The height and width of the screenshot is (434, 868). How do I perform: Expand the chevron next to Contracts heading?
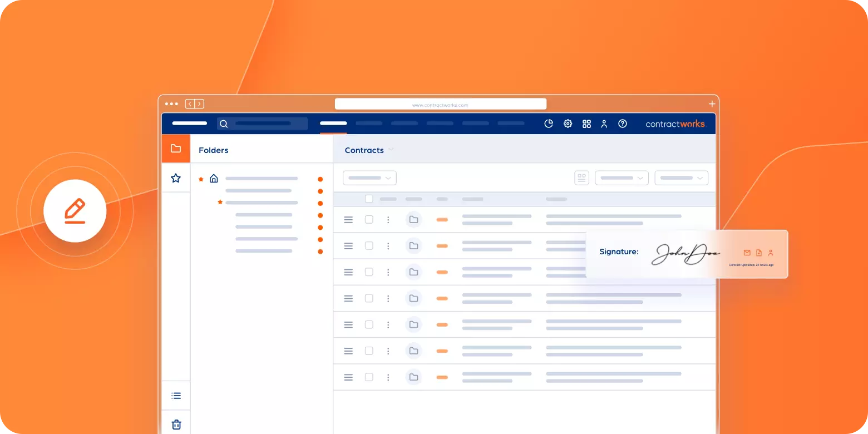pos(391,150)
